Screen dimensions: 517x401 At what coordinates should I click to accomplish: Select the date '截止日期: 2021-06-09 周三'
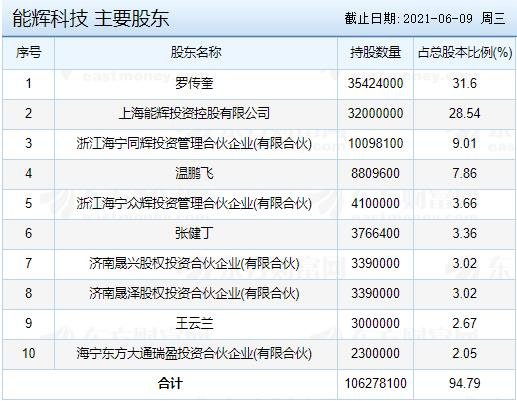(x=425, y=18)
